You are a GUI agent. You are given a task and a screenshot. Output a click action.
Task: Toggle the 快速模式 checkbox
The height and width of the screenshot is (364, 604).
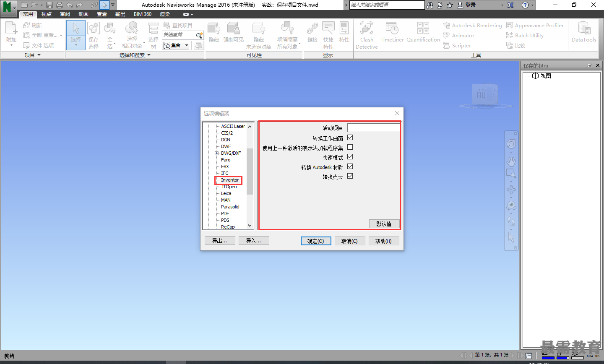[350, 157]
